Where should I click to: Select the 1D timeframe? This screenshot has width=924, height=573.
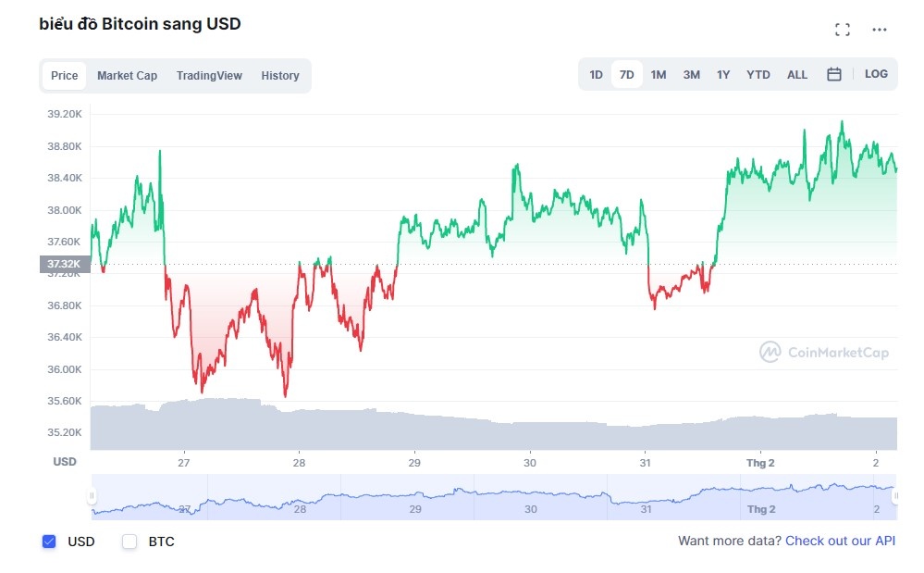(596, 74)
